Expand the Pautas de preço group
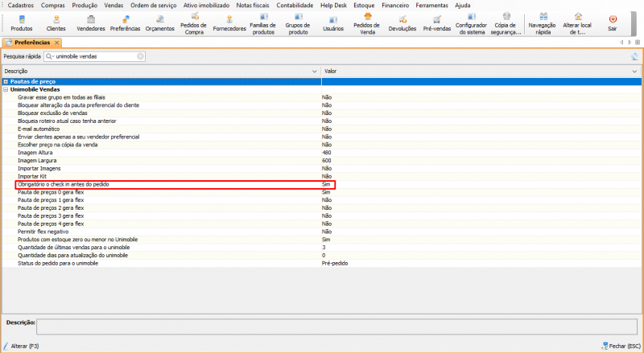Viewport: 644px width, 353px height. point(6,82)
